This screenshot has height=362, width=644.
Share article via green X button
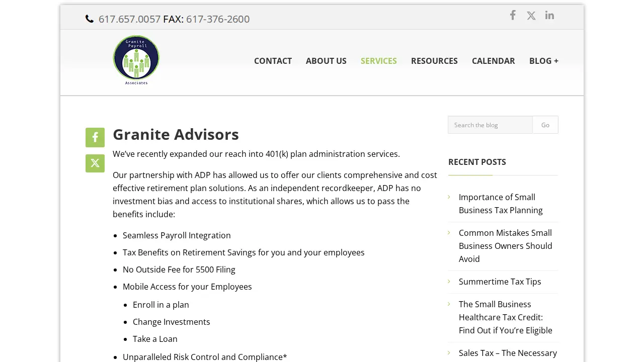[95, 163]
